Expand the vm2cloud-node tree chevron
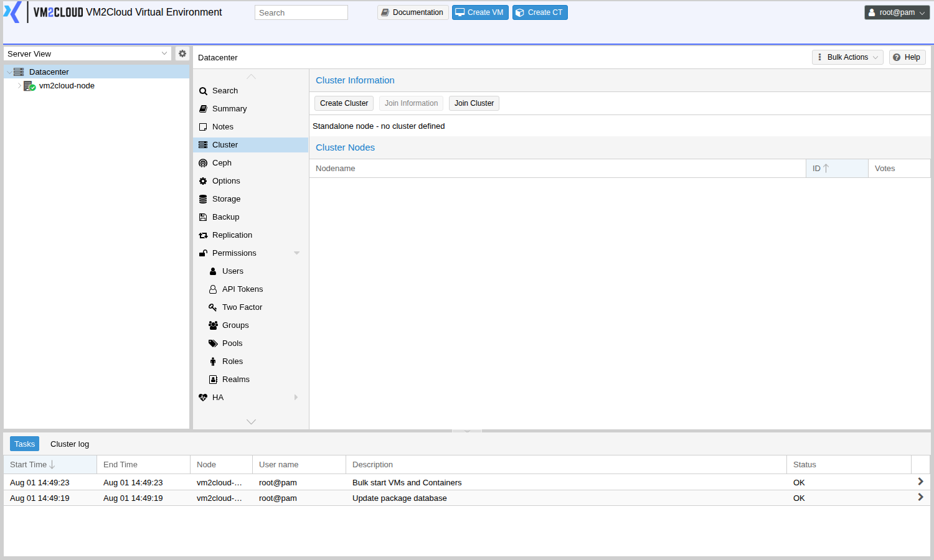 [19, 86]
